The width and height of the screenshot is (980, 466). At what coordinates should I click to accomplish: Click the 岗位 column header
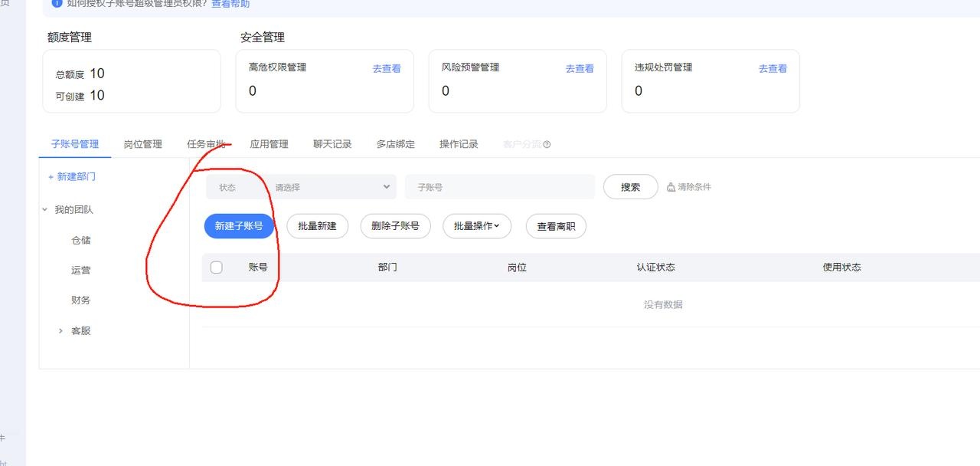(517, 267)
